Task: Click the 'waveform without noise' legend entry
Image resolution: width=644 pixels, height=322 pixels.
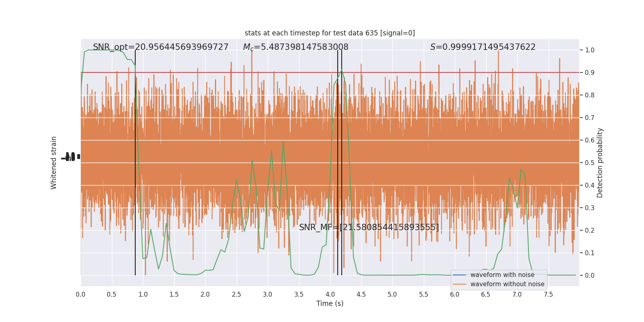Action: [507, 284]
